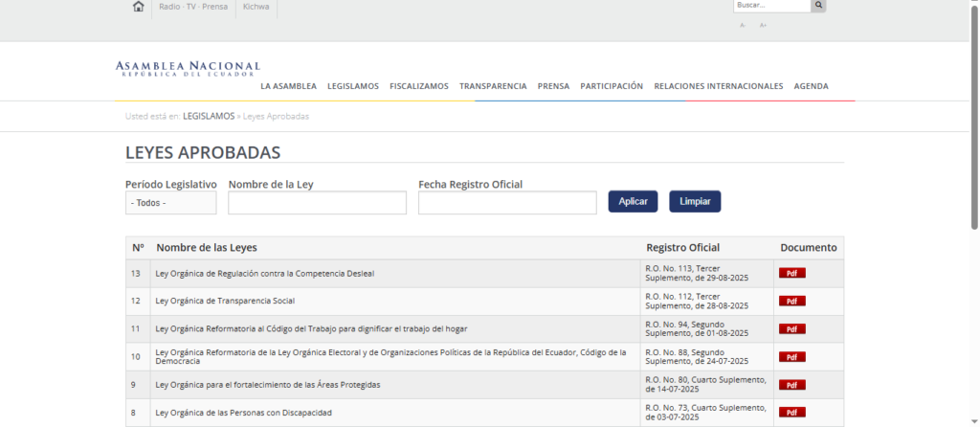Open the TRANSPARENCIA menu
This screenshot has width=980, height=427.
pyautogui.click(x=493, y=86)
